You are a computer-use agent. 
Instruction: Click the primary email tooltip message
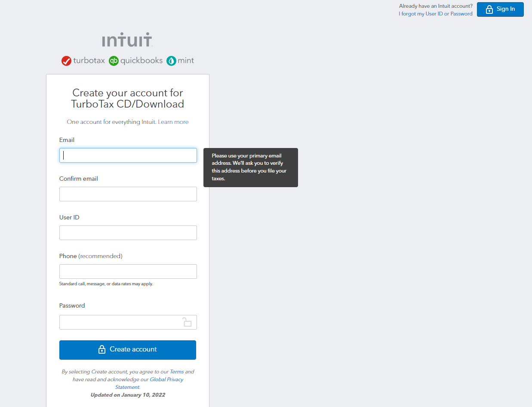click(x=251, y=167)
